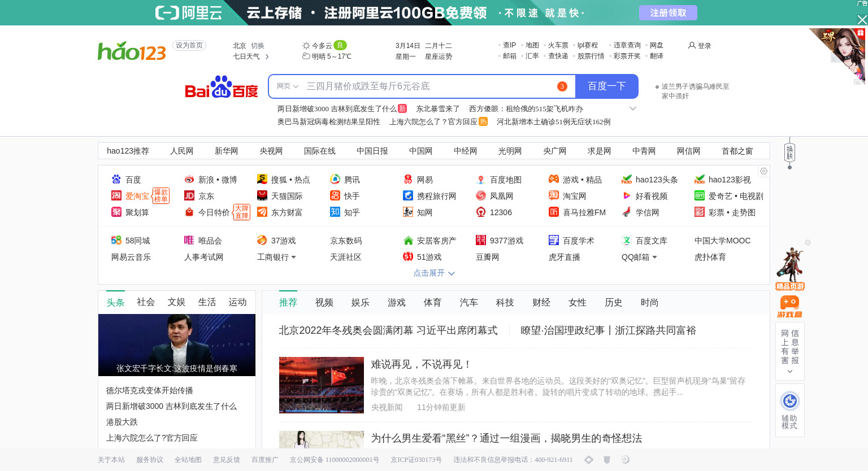Image resolution: width=868 pixels, height=471 pixels.
Task: Open the Tencent penguin icon
Action: coord(335,180)
